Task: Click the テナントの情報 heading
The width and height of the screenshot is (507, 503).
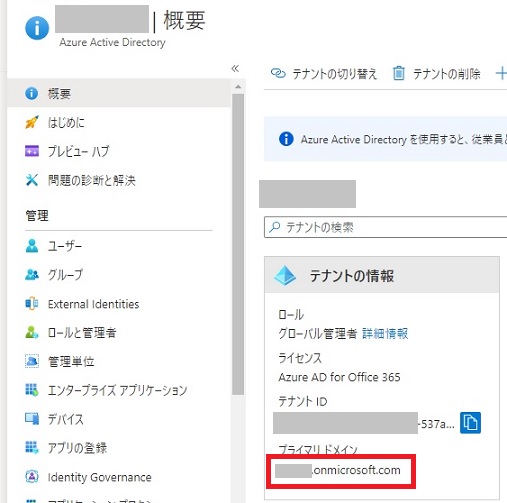Action: tap(352, 276)
